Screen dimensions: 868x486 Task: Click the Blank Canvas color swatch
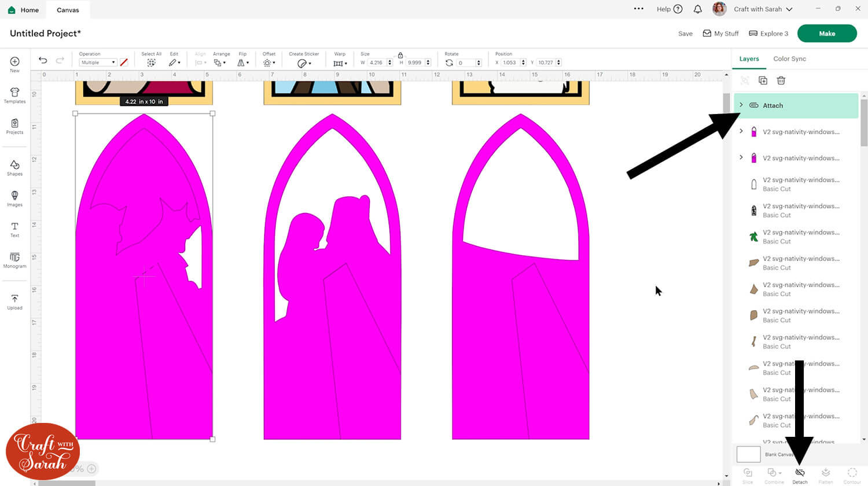748,454
